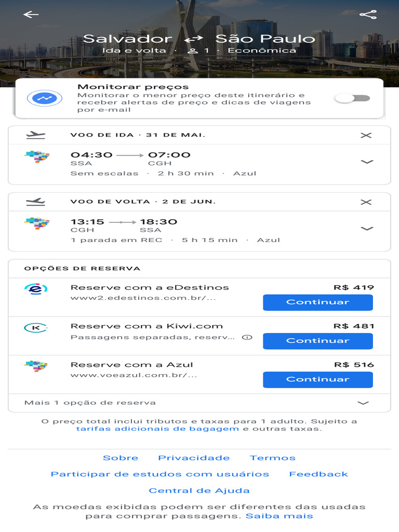
Task: Open Central de Ajuda
Action: pyautogui.click(x=199, y=490)
